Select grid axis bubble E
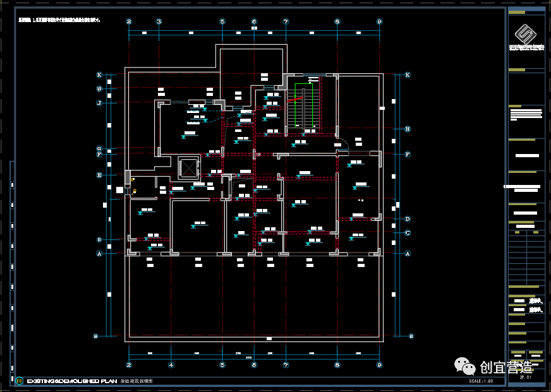 99,175
